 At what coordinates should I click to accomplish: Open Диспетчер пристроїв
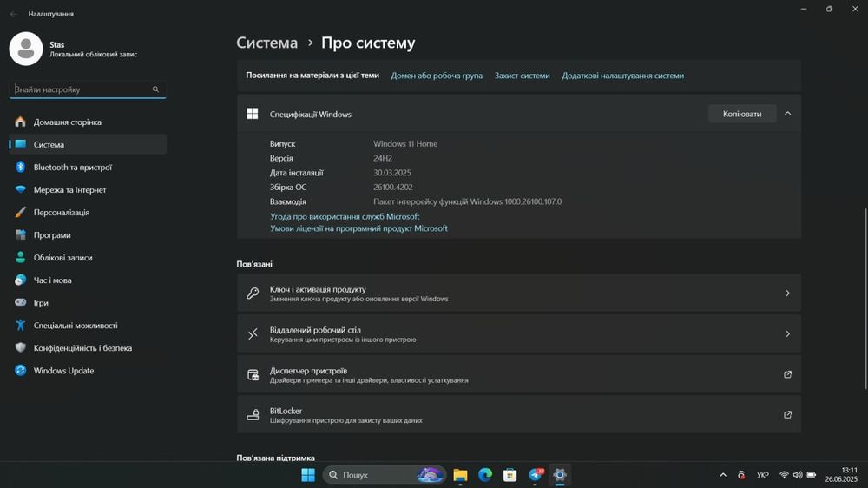519,374
